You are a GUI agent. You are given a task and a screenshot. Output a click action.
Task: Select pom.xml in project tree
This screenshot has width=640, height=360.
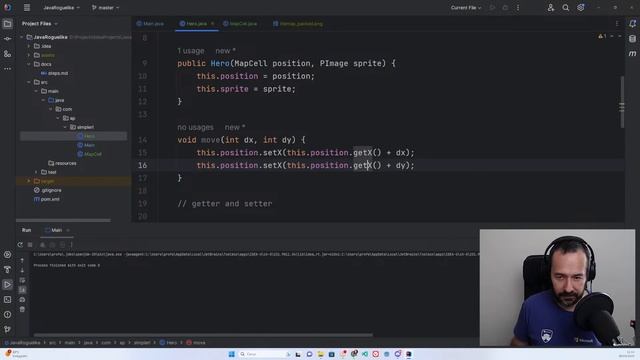[x=47, y=199]
